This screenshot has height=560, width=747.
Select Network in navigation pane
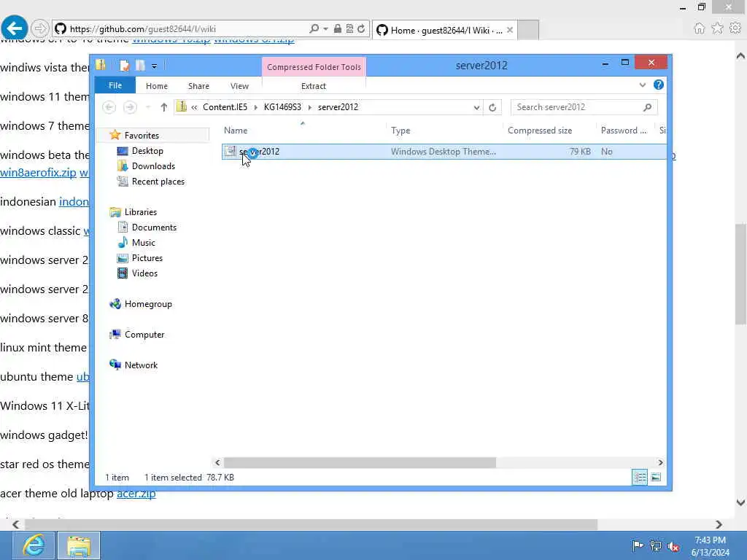[x=141, y=365]
